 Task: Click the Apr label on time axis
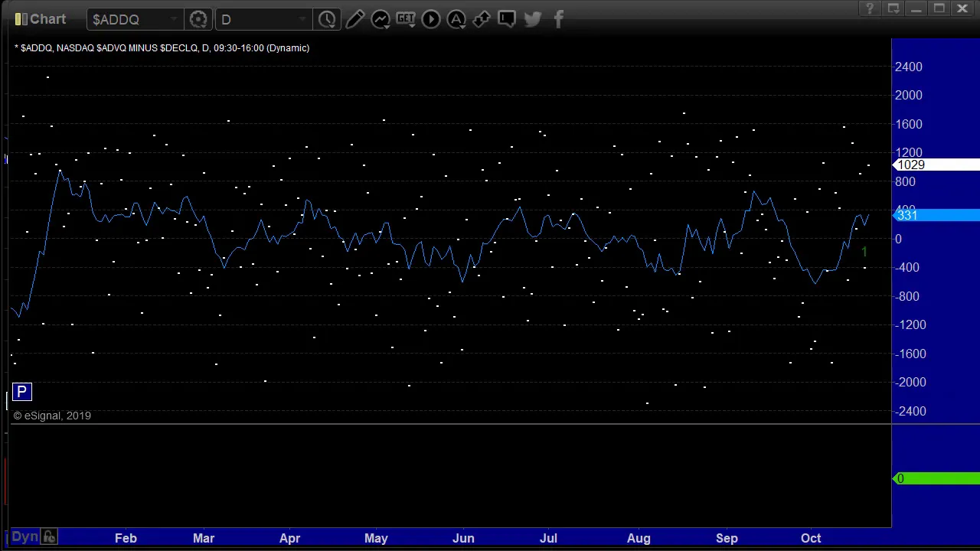tap(289, 538)
